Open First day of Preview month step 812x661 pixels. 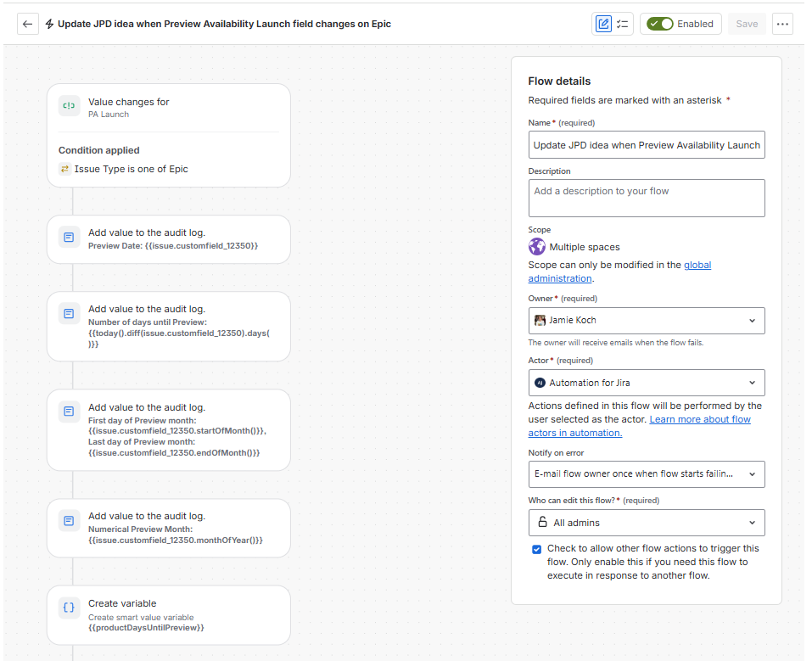169,430
